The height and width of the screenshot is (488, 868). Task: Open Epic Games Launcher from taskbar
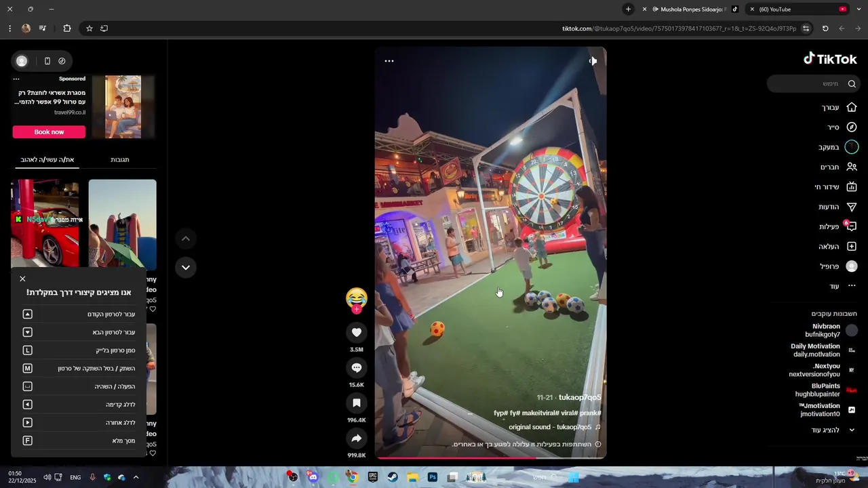pyautogui.click(x=372, y=477)
